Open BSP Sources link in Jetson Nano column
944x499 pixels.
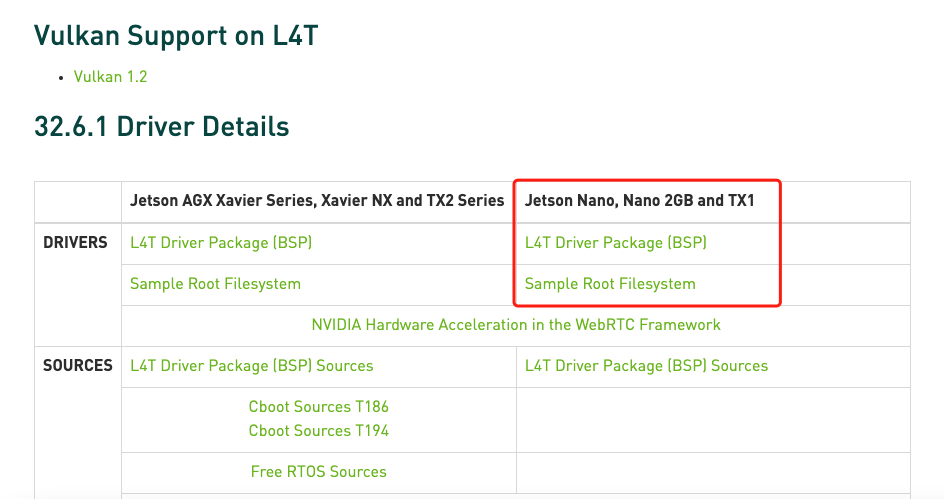(646, 366)
